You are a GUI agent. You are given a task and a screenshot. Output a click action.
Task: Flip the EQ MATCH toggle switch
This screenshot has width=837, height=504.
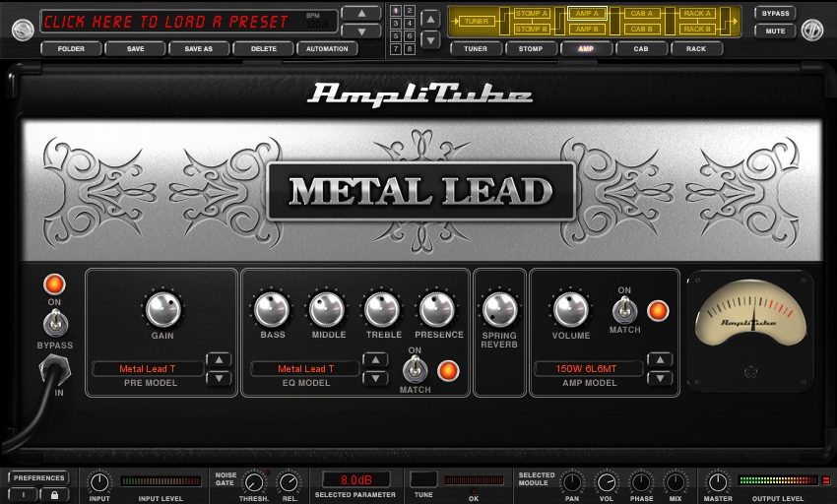(415, 369)
